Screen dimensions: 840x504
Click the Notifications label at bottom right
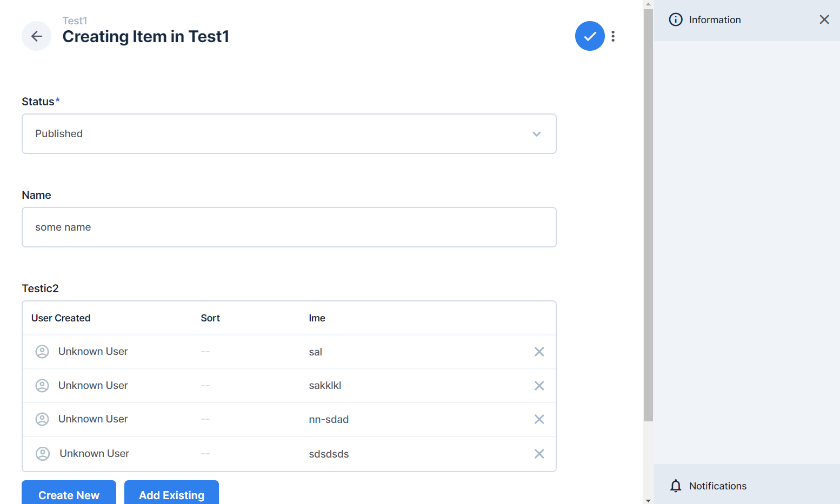[717, 486]
